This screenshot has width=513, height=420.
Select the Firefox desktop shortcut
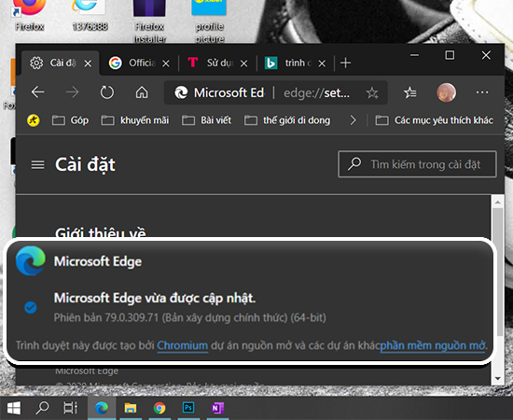coord(30,15)
